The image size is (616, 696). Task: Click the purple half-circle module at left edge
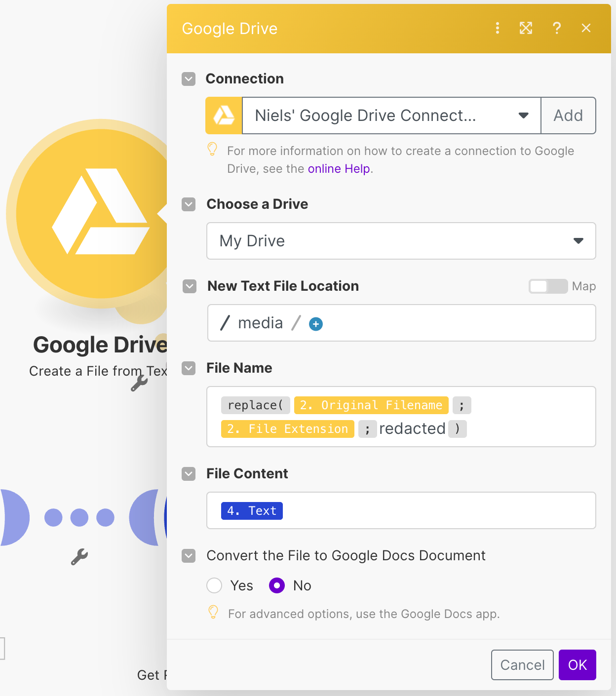point(15,517)
